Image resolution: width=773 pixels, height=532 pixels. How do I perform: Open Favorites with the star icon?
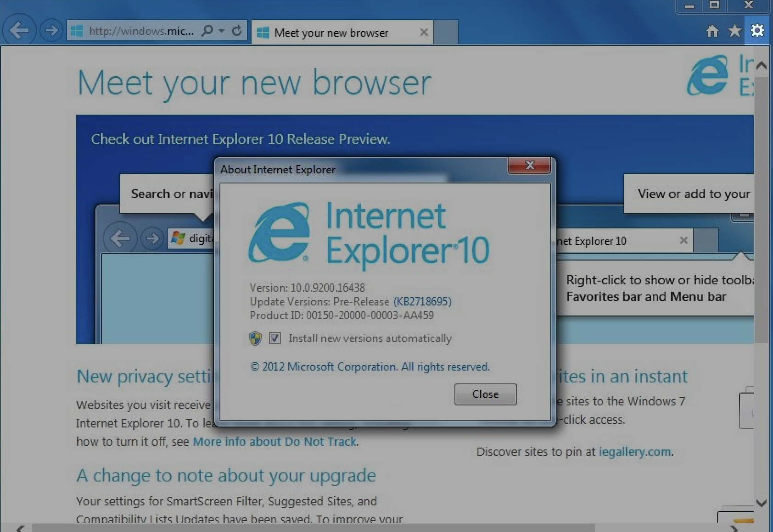[734, 31]
